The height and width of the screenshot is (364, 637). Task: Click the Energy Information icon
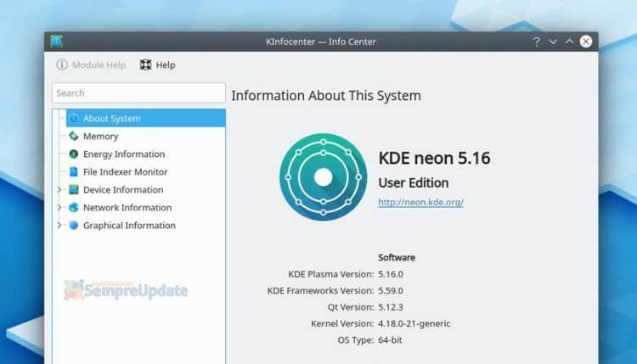[x=74, y=154]
